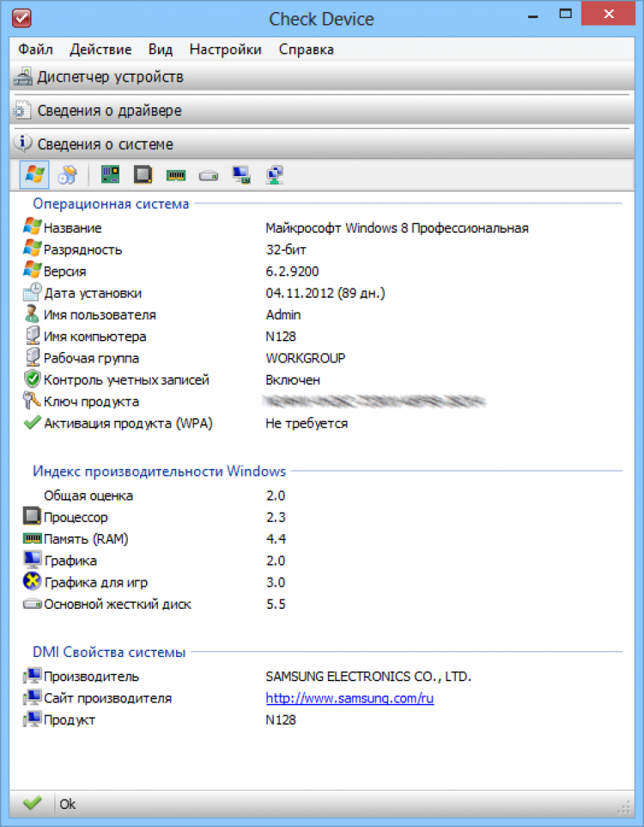Select the Admin username value
The height and width of the screenshot is (827, 644).
pos(283,315)
